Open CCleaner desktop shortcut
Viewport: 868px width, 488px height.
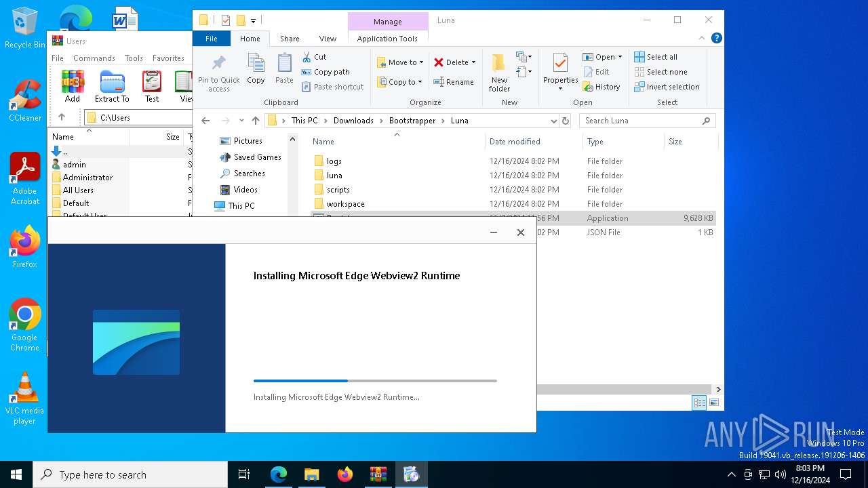[x=24, y=100]
